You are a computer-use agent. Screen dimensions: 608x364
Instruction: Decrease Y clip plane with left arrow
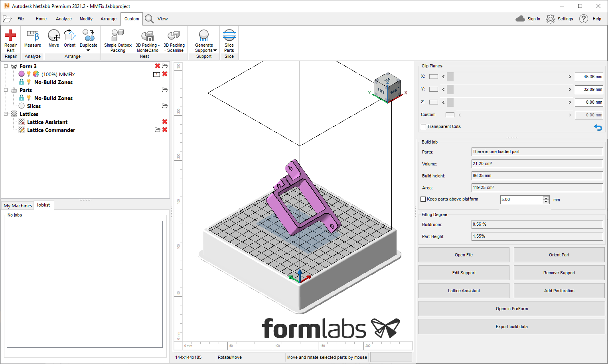443,89
